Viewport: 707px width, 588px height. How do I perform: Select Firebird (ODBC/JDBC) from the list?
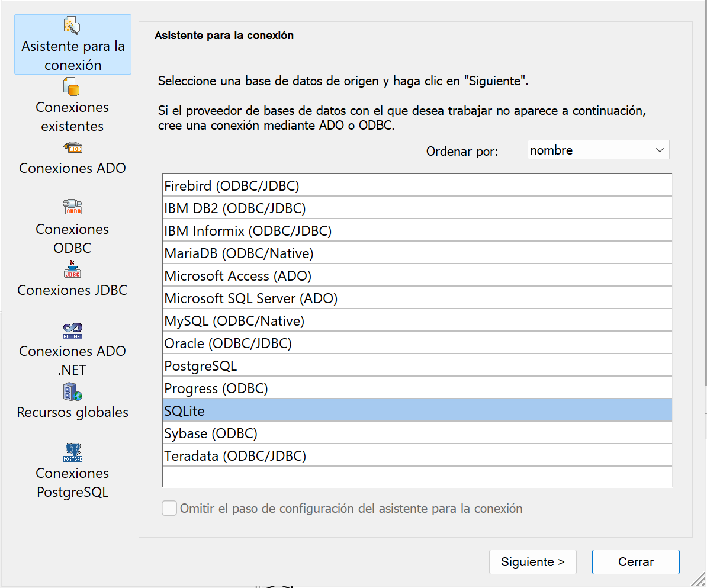[232, 186]
